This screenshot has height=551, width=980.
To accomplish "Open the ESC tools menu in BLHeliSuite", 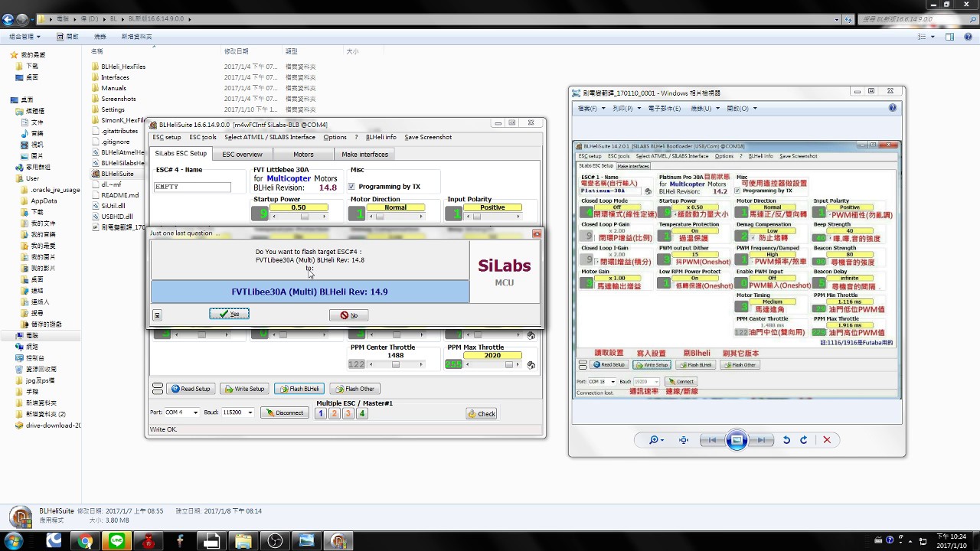I will pos(203,138).
